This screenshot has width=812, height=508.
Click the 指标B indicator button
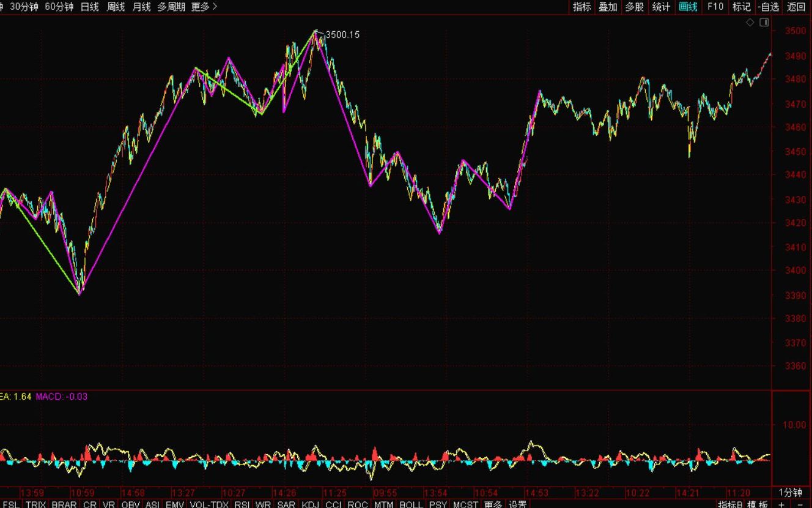point(731,504)
